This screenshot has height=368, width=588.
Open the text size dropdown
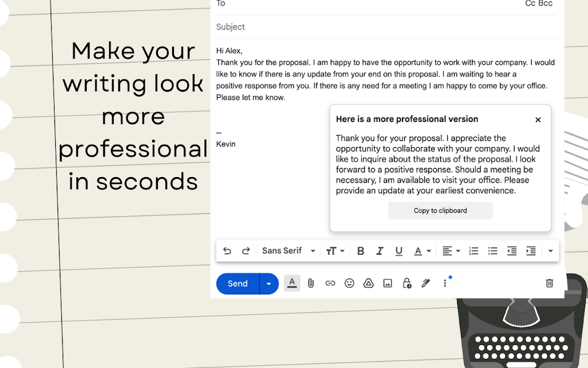tap(335, 251)
